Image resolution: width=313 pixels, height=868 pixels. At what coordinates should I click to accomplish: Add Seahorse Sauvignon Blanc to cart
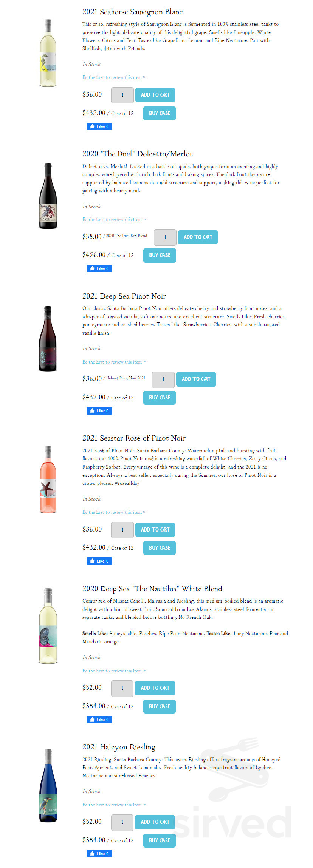tap(155, 95)
